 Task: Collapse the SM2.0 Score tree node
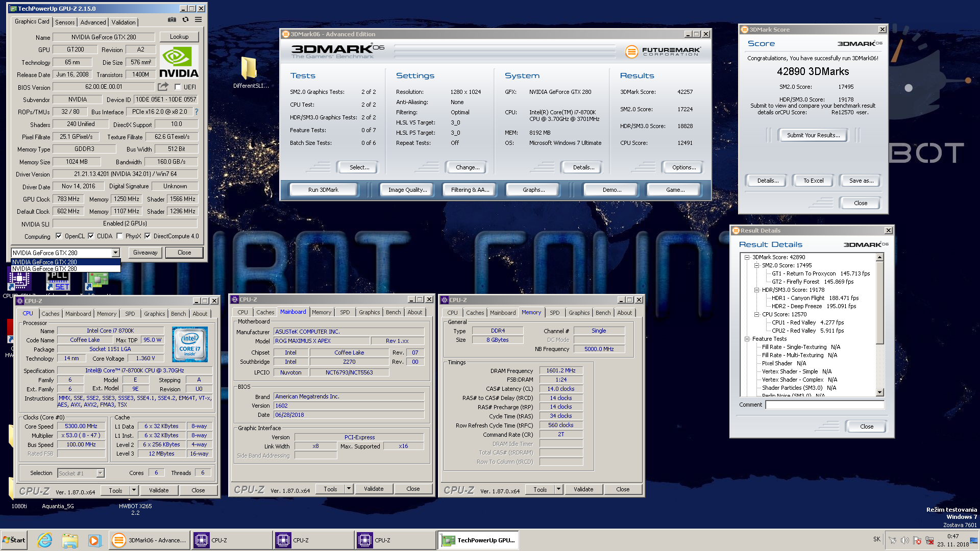[x=756, y=265]
